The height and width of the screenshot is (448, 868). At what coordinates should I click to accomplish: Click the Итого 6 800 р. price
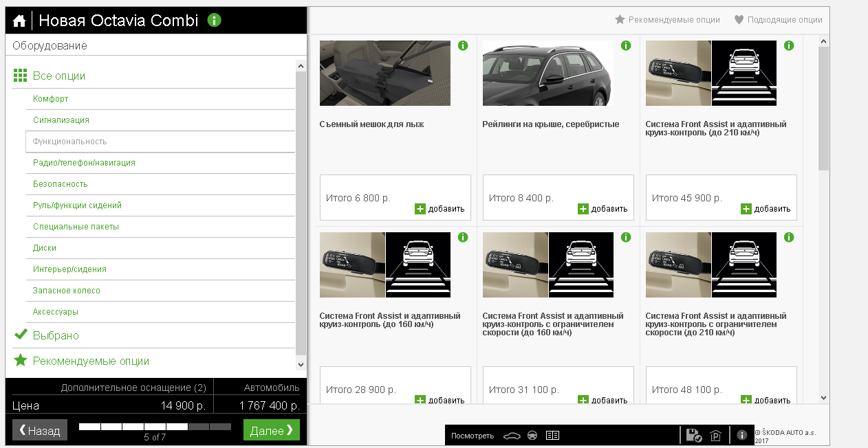tap(358, 198)
